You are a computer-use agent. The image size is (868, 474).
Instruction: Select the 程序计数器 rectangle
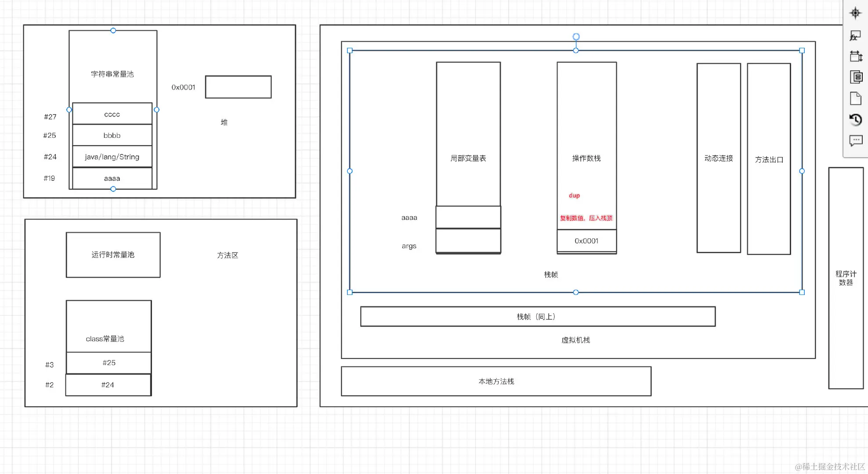(846, 278)
